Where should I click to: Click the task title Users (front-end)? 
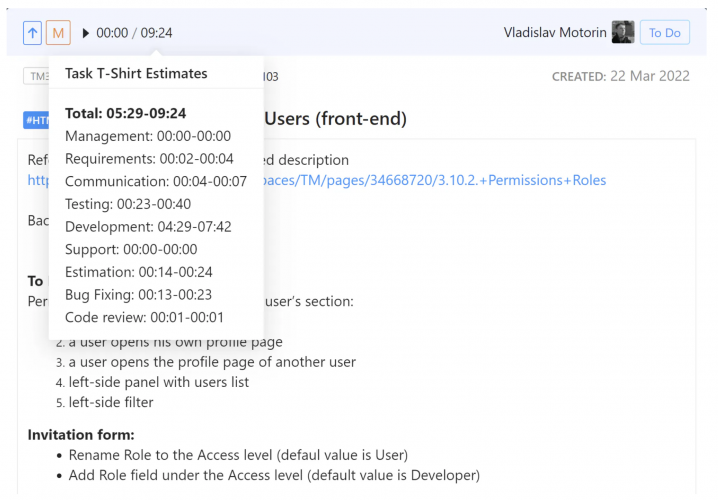coord(335,120)
